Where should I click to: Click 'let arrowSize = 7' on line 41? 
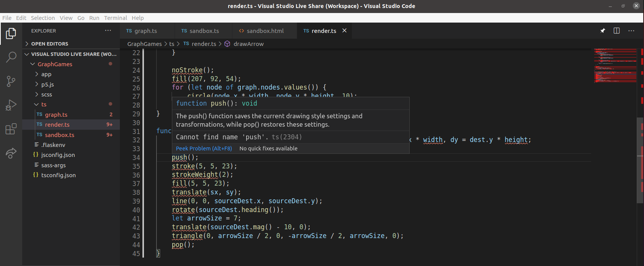coord(206,218)
